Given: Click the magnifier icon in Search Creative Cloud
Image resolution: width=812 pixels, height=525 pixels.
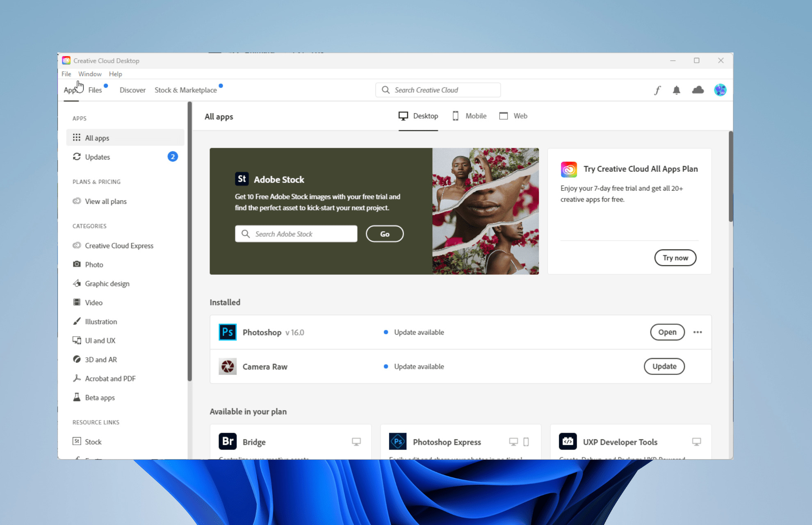Looking at the screenshot, I should 385,90.
